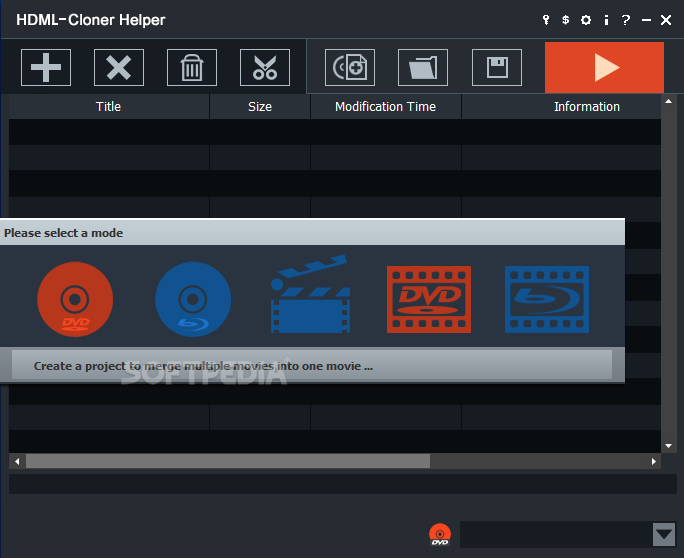This screenshot has width=684, height=558.
Task: Choose the blue clapperboard movie mode
Action: 310,294
